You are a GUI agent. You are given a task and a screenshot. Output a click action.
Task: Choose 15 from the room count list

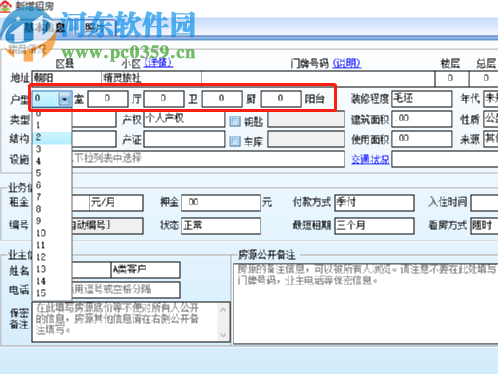[x=52, y=293]
